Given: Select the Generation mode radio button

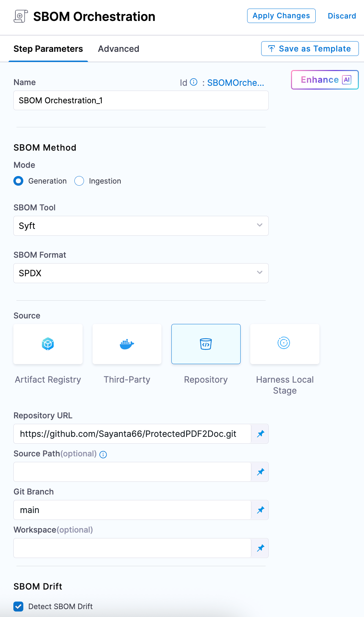Looking at the screenshot, I should [x=19, y=181].
